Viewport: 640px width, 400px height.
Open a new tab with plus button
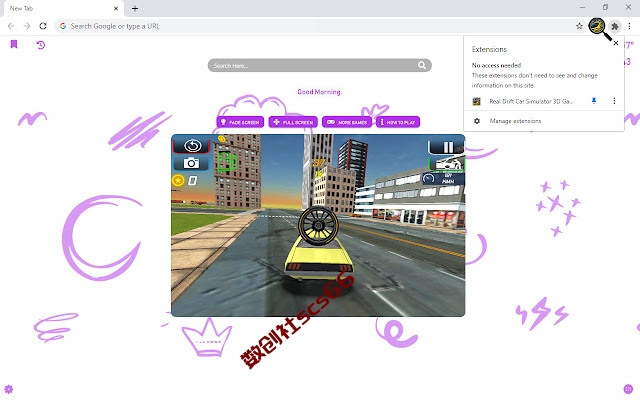pos(135,8)
